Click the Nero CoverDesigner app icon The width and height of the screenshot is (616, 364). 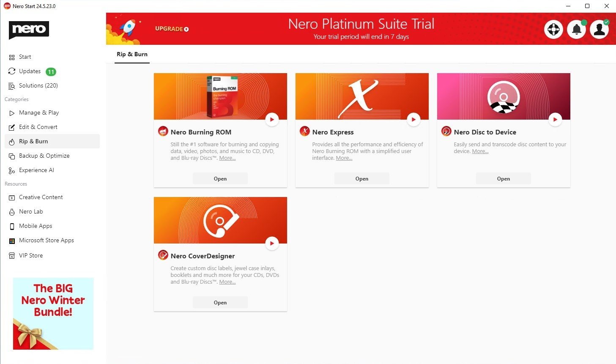pos(163,255)
